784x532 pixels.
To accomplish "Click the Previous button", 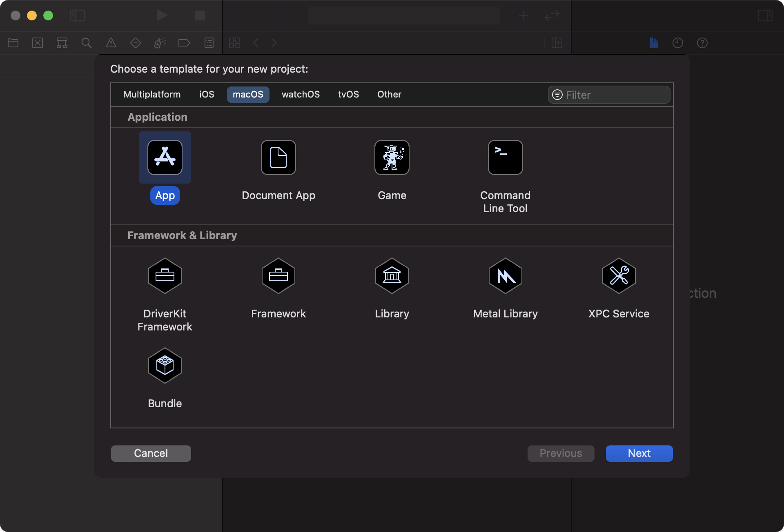I will click(x=561, y=453).
